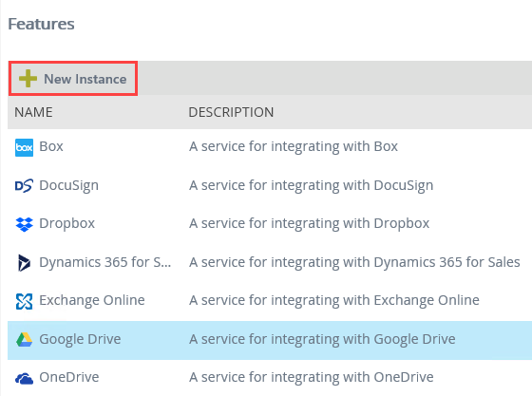
Task: Click description 'integrating with Google Drive'
Action: 322,339
